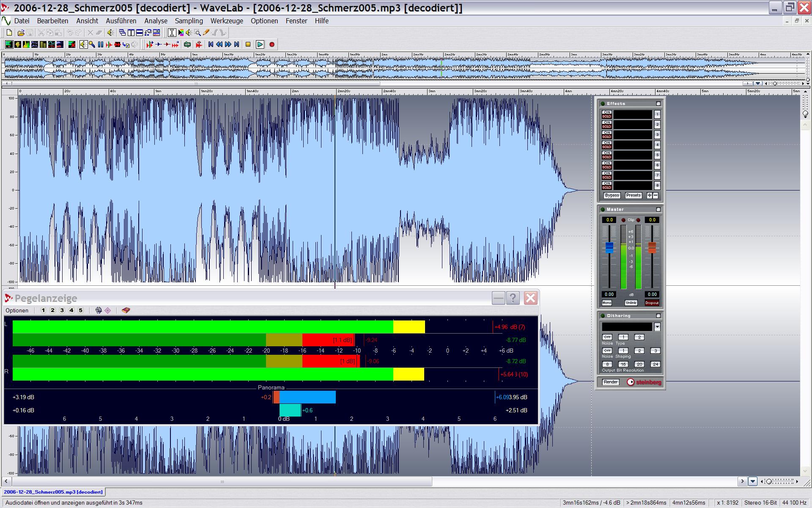Open the Fenster menu
Viewport: 812px width, 508px height.
(296, 21)
